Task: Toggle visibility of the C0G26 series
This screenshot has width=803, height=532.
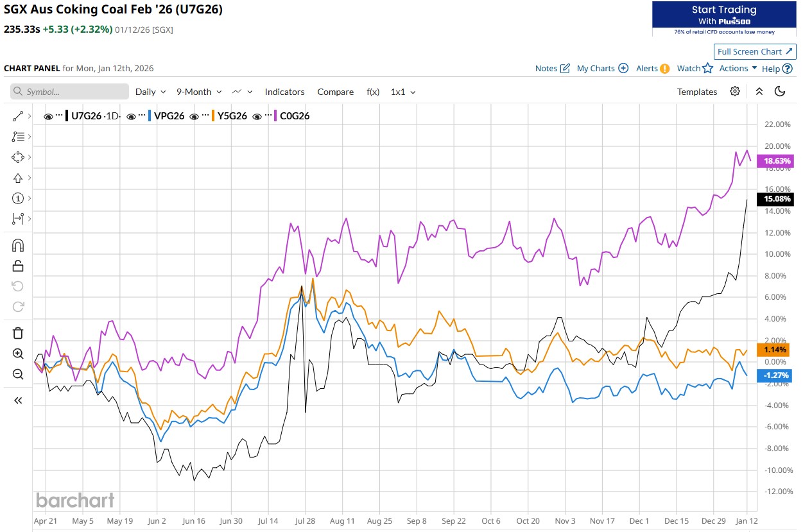Action: click(258, 116)
